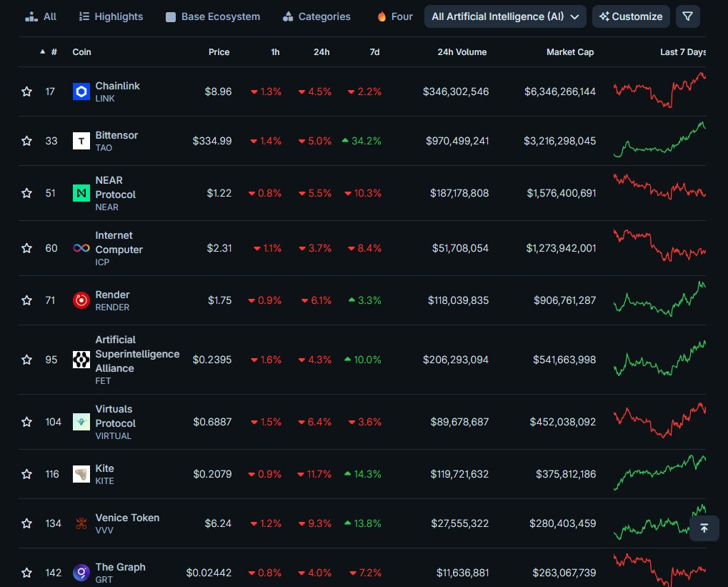Viewport: 728px width, 587px height.
Task: Open the Bittensor coin name link
Action: tap(116, 135)
